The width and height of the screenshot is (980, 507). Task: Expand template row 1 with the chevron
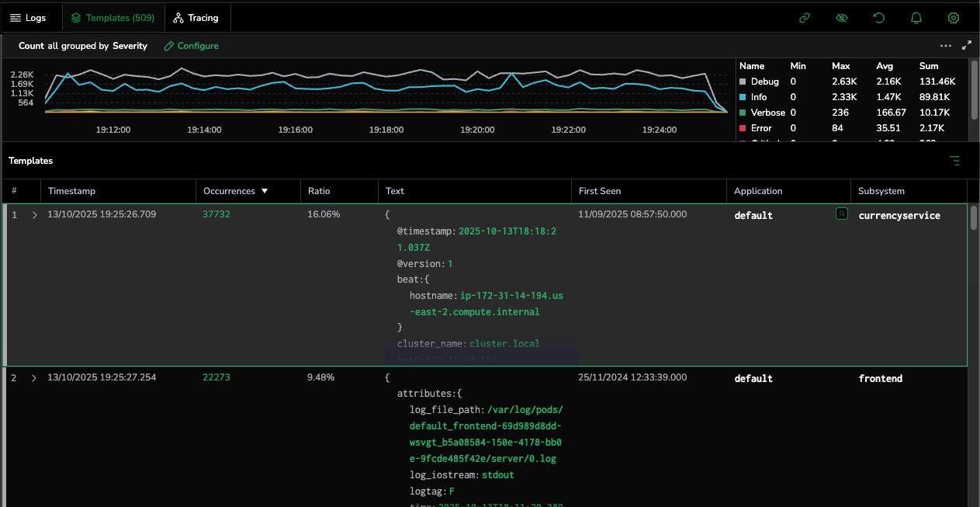coord(34,215)
